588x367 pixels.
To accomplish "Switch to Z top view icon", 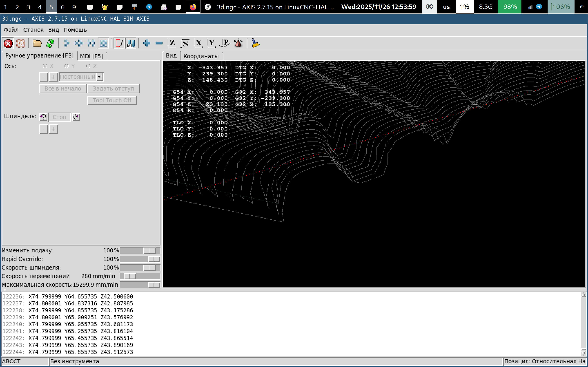I will point(172,43).
